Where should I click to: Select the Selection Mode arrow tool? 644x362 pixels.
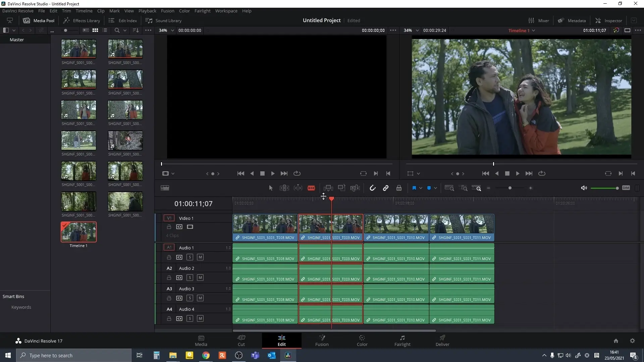click(x=271, y=188)
